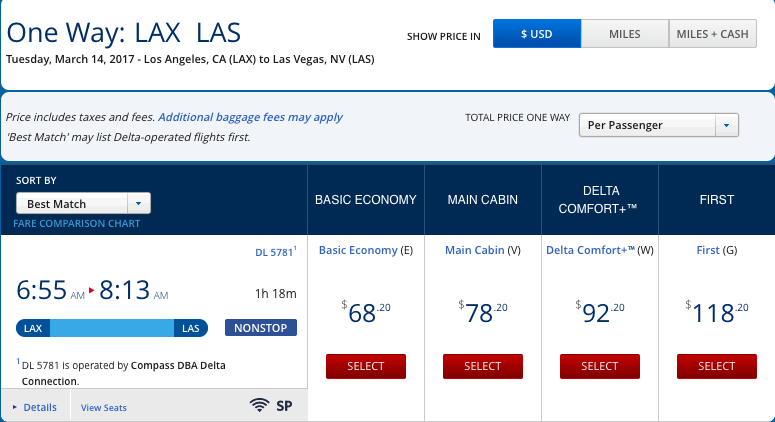The height and width of the screenshot is (422, 775).
Task: Open the Fare Comparison Chart link
Action: click(77, 223)
